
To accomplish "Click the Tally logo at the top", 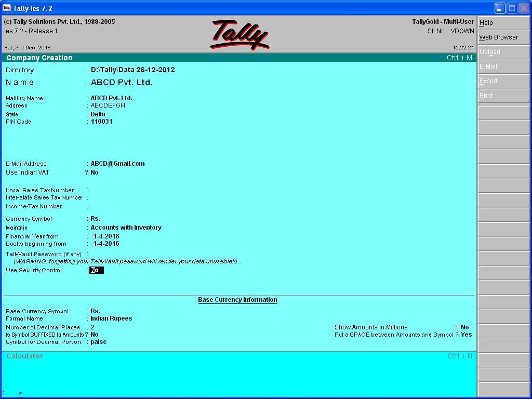I will tap(240, 34).
